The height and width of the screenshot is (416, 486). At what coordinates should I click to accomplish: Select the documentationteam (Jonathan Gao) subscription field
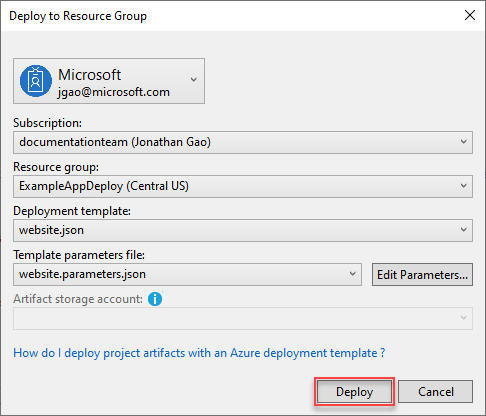point(243,142)
